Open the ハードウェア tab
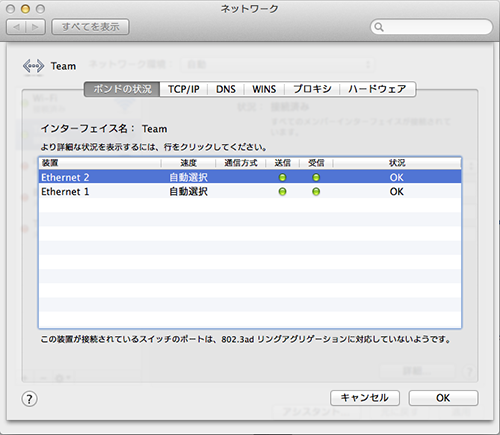500x435 pixels. (x=377, y=89)
